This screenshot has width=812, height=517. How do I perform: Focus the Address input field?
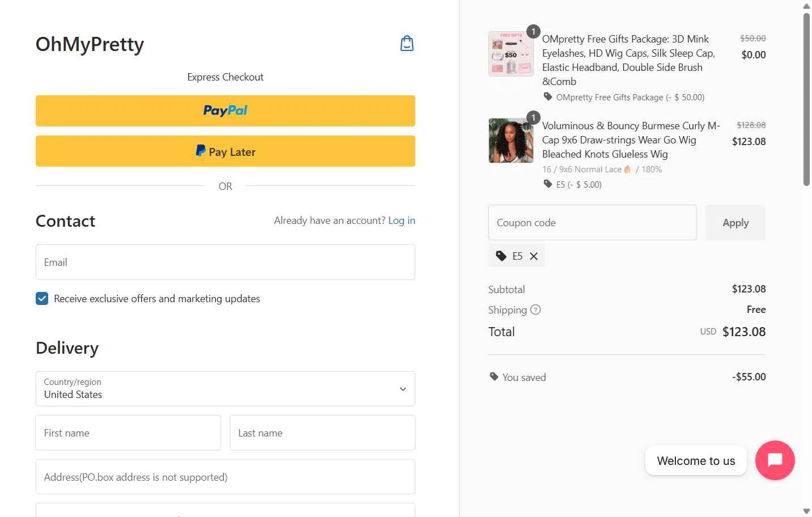point(226,477)
